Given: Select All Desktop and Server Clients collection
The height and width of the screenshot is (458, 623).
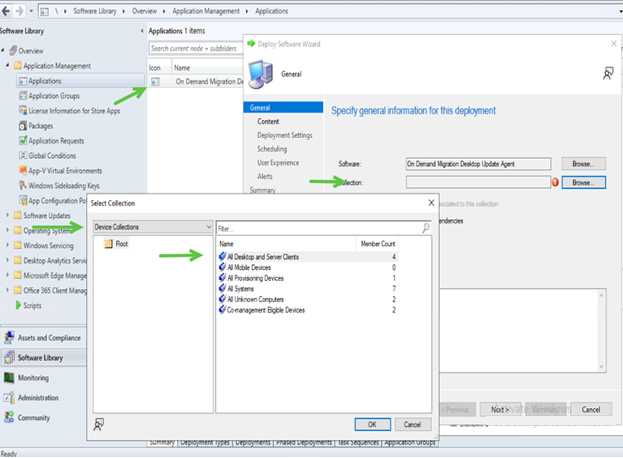Looking at the screenshot, I should tap(307, 257).
